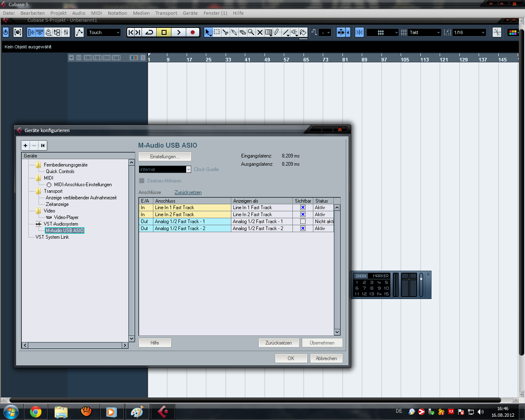Click the Stop transport button
The height and width of the screenshot is (420, 525).
coord(164,32)
